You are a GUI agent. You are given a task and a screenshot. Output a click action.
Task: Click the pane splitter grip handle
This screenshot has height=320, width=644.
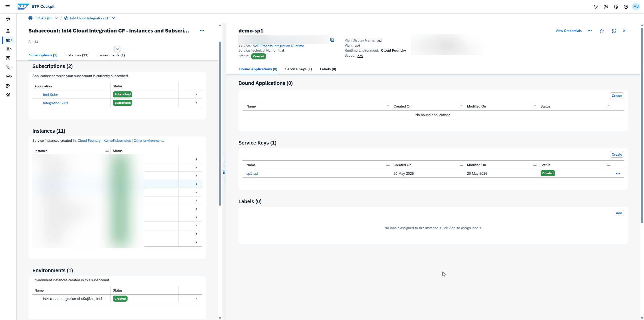click(224, 172)
